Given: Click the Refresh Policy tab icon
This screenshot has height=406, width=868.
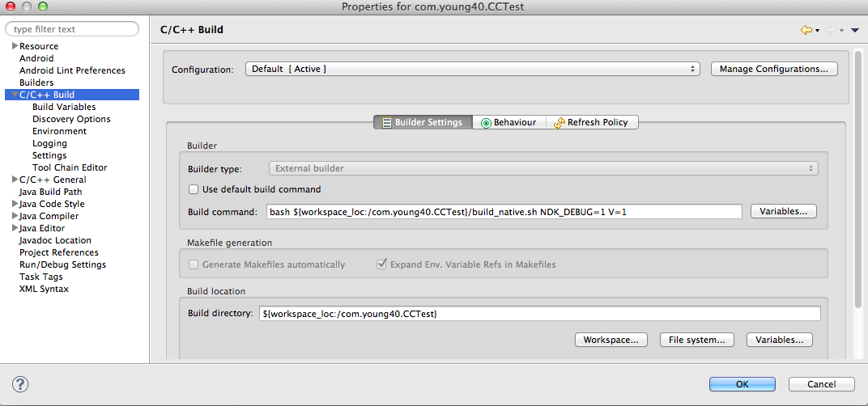Looking at the screenshot, I should [560, 123].
